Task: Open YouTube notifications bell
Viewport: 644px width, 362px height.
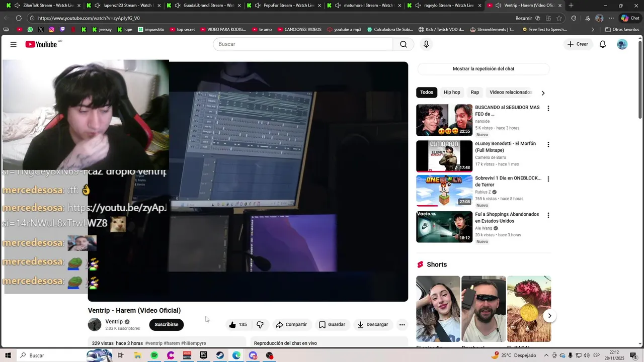Action: [x=603, y=44]
